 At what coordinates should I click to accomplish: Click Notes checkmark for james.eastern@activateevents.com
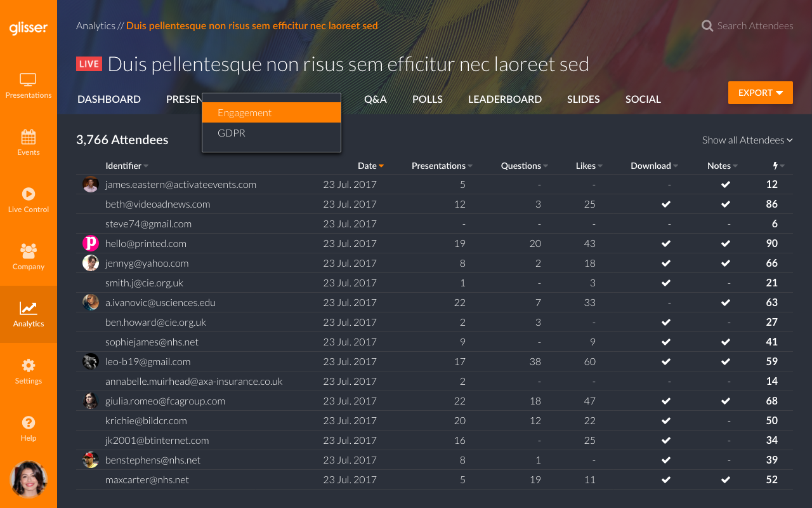click(725, 185)
